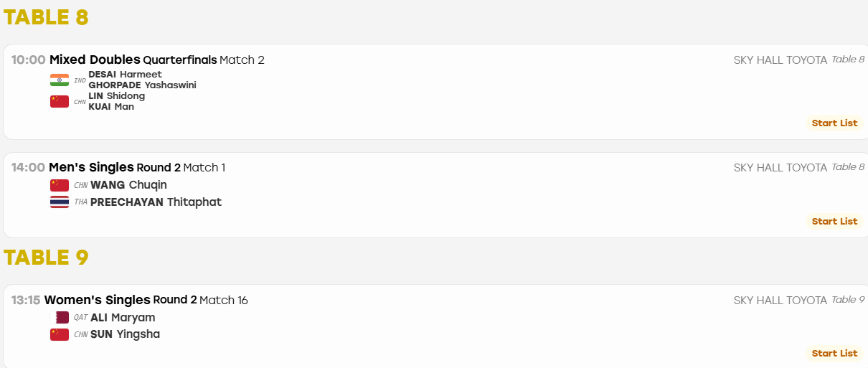Click the Mixed Doubles Quarterfinals Match 2 title
The height and width of the screenshot is (368, 868).
(x=157, y=60)
